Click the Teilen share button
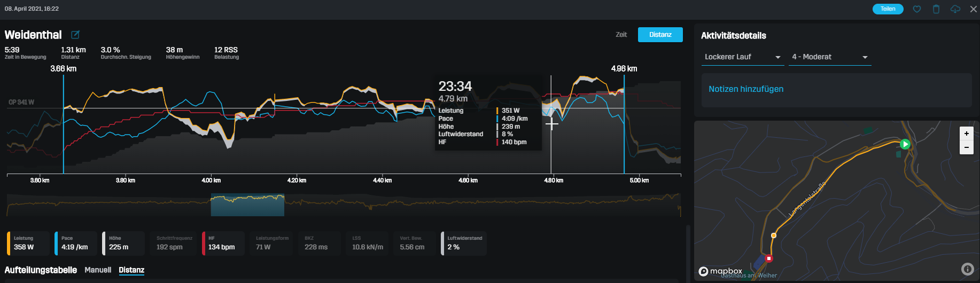 click(x=888, y=9)
